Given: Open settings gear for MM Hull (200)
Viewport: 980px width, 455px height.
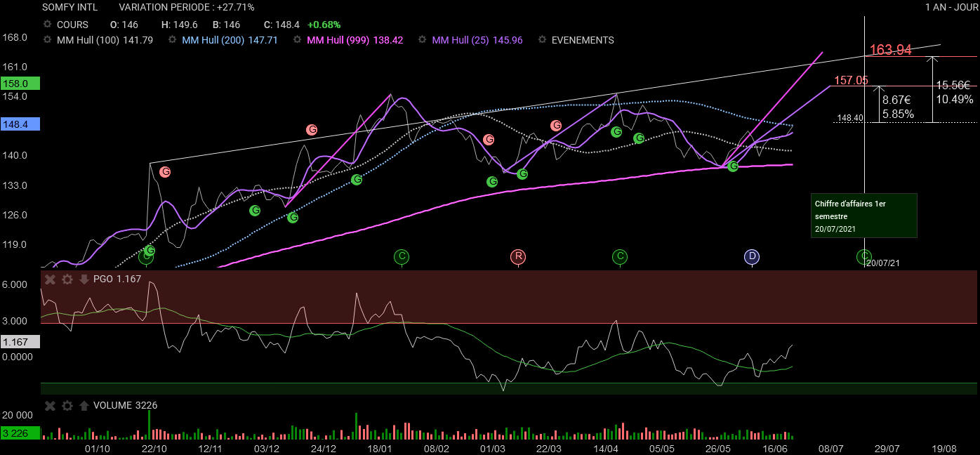Looking at the screenshot, I should (x=173, y=40).
